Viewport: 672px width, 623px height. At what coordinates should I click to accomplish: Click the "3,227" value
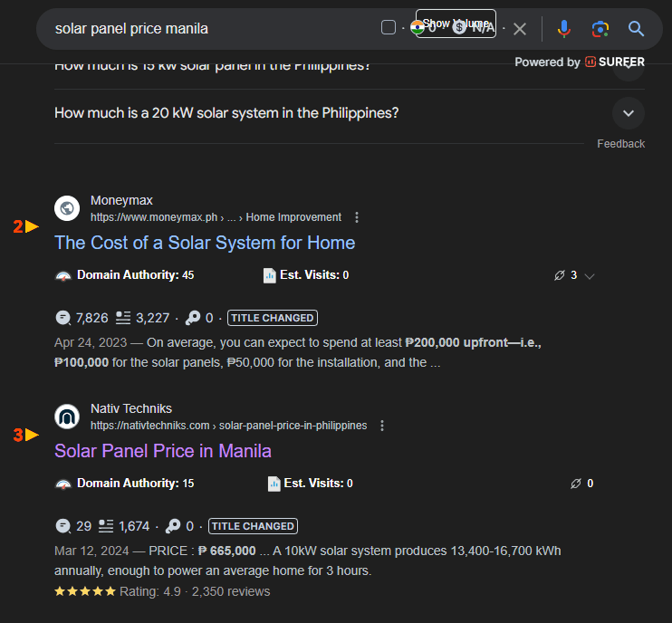152,318
